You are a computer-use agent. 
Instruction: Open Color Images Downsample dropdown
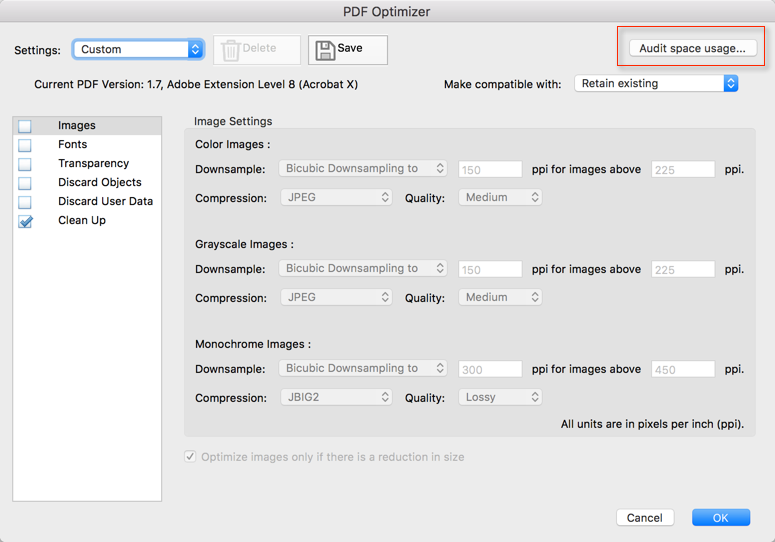[x=363, y=169]
